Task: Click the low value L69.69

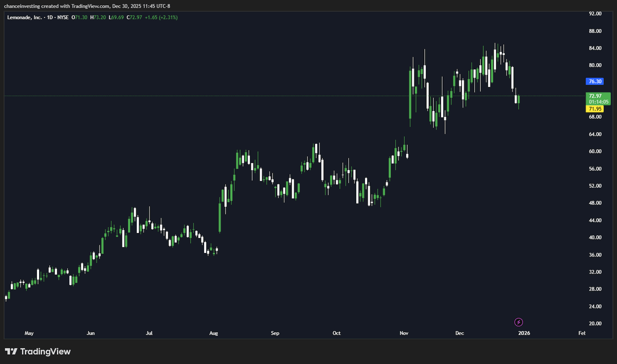Action: click(x=116, y=17)
